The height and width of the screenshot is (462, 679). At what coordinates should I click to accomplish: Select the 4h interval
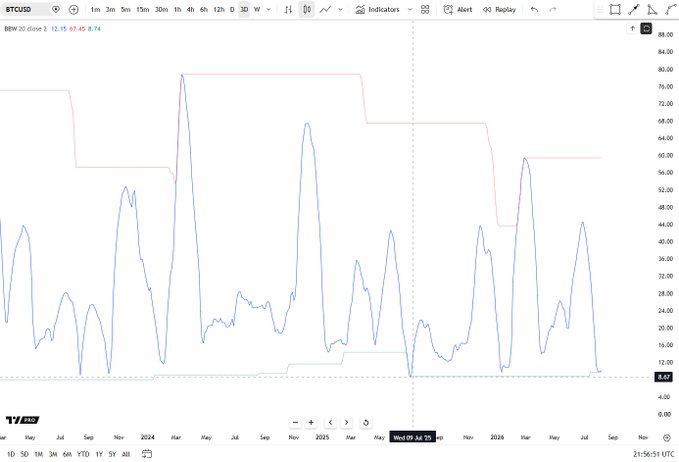191,10
